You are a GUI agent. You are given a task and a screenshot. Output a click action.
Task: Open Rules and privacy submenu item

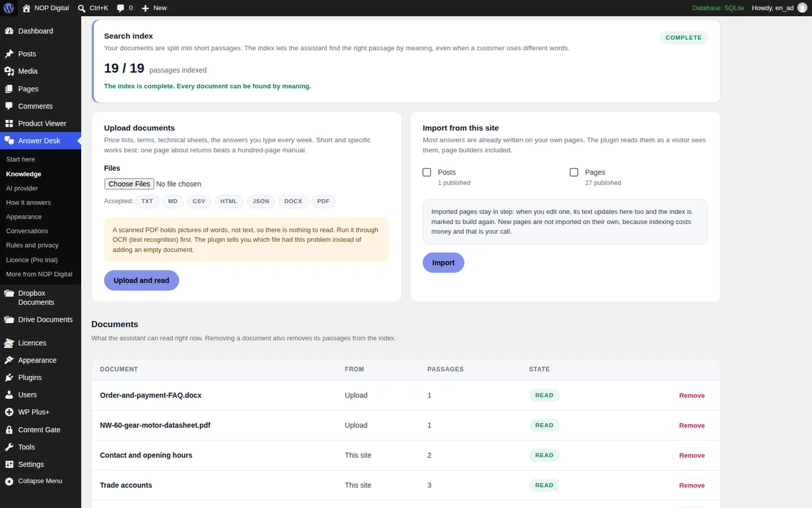(32, 245)
